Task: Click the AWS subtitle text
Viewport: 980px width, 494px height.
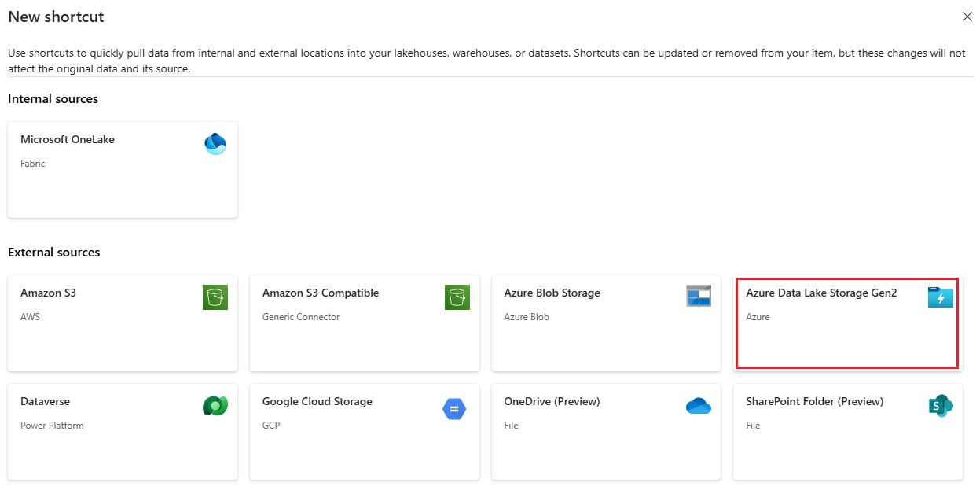Action: click(x=30, y=317)
